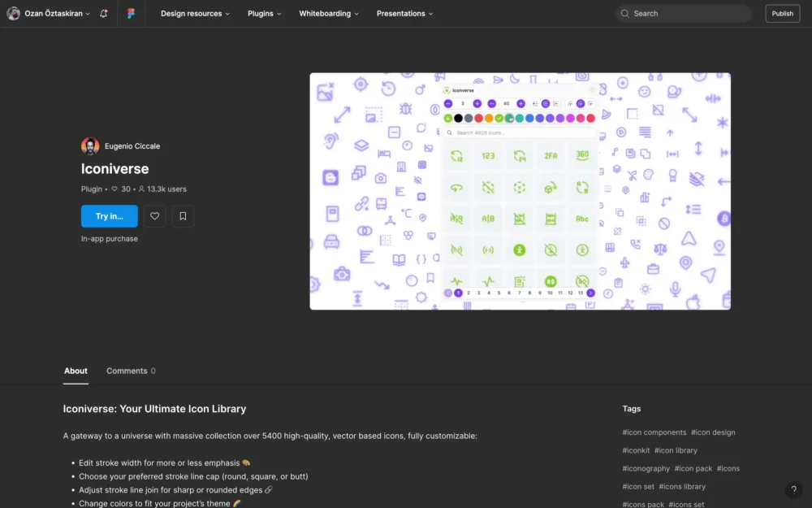The height and width of the screenshot is (508, 812).
Task: Open the #iconography tag
Action: click(646, 469)
